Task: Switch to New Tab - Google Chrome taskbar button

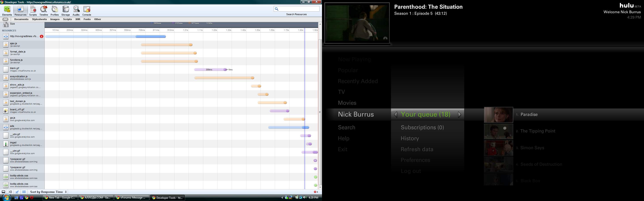Action: tap(60, 198)
